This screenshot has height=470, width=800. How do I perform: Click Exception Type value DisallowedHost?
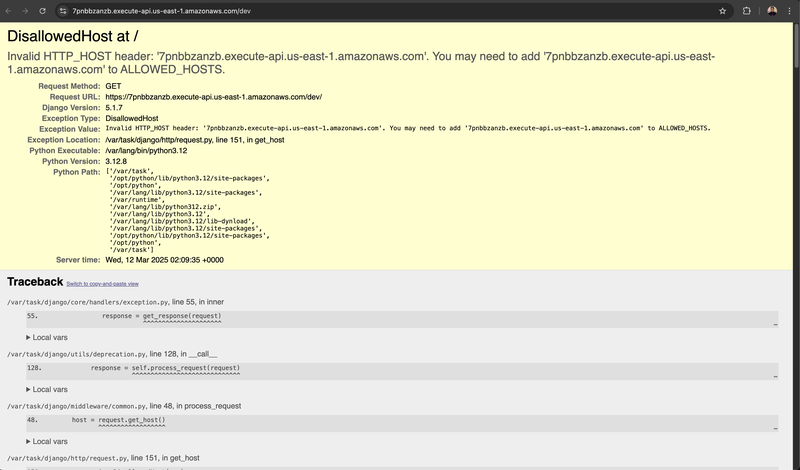tap(132, 118)
